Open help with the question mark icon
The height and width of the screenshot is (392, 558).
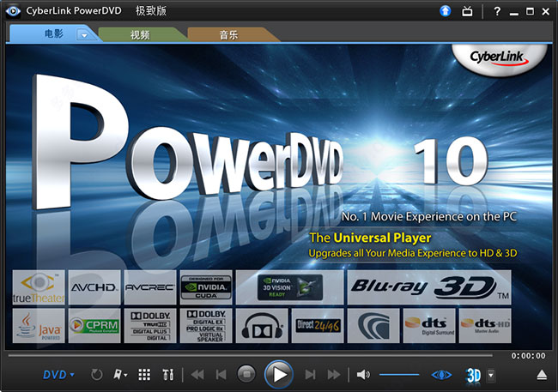(497, 11)
